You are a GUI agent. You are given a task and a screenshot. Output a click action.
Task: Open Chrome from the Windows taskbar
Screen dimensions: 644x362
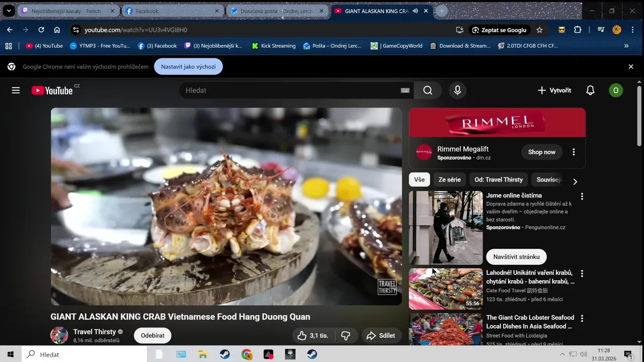tap(247, 354)
